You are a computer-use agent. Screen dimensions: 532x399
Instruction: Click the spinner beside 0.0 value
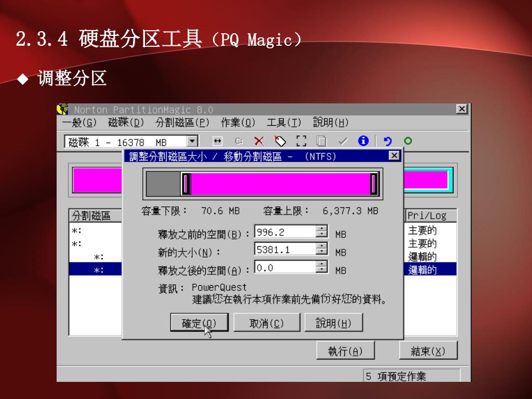point(321,268)
